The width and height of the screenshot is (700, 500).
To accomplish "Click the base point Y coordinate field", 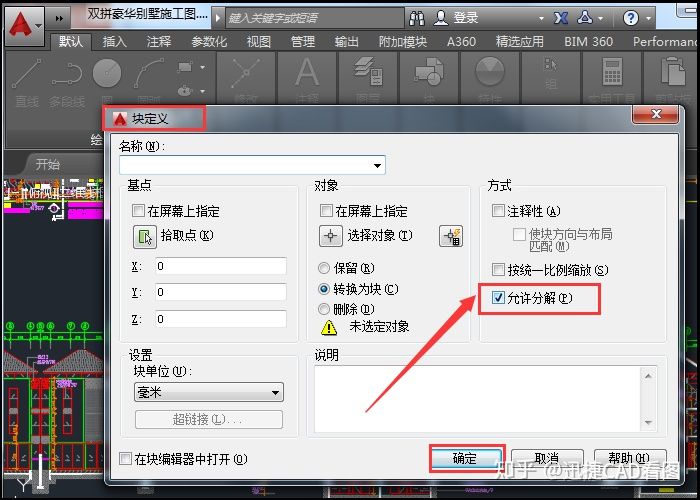I will 221,292.
